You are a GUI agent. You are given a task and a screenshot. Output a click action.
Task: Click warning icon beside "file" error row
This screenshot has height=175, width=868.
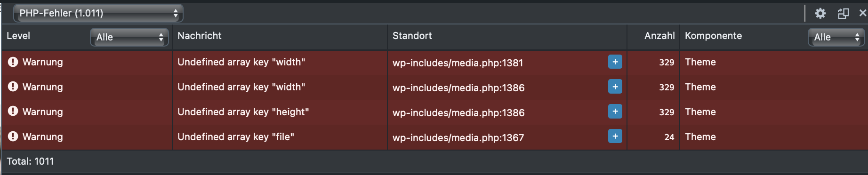(13, 136)
